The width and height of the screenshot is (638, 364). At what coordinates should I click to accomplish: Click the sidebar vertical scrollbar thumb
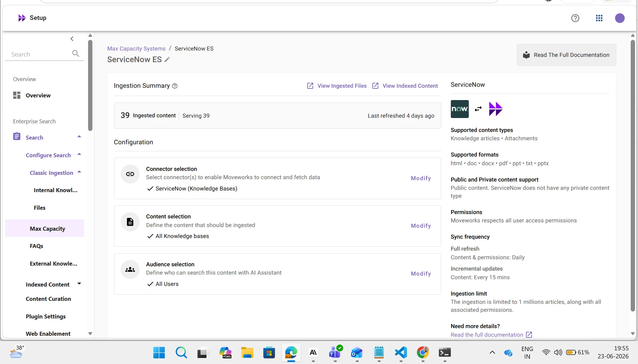(x=90, y=85)
